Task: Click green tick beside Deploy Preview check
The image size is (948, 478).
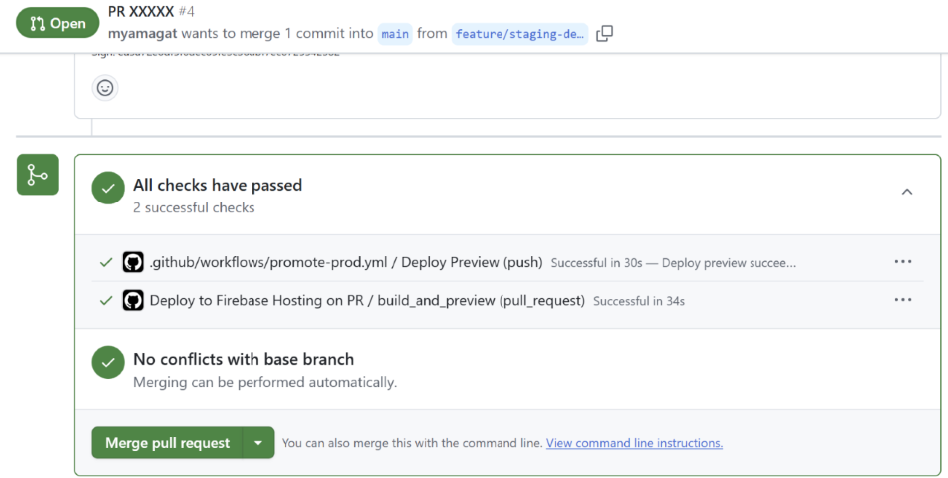Action: pyautogui.click(x=105, y=262)
